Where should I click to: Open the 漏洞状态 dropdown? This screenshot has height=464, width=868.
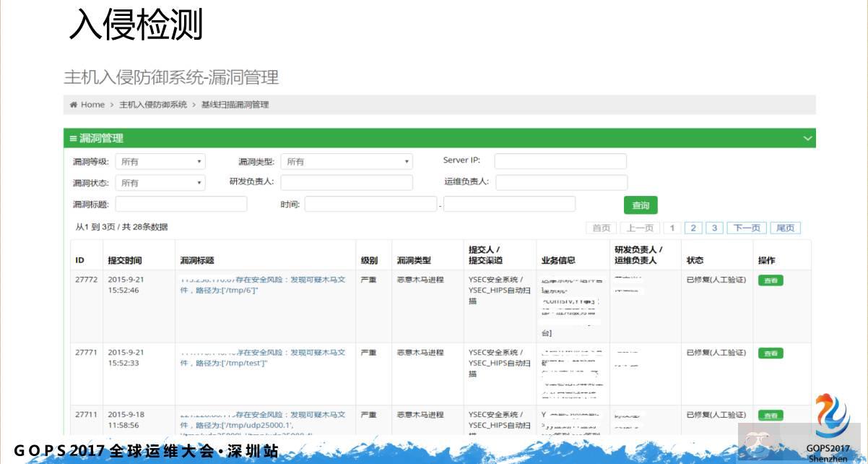click(160, 182)
